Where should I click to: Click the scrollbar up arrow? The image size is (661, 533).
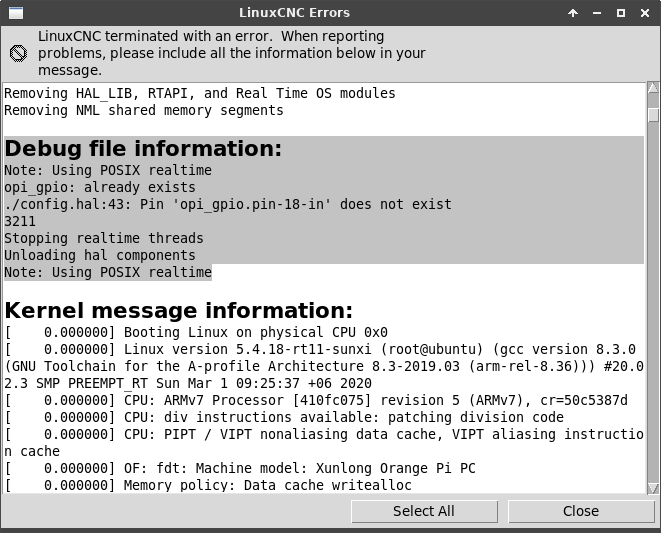pyautogui.click(x=653, y=88)
